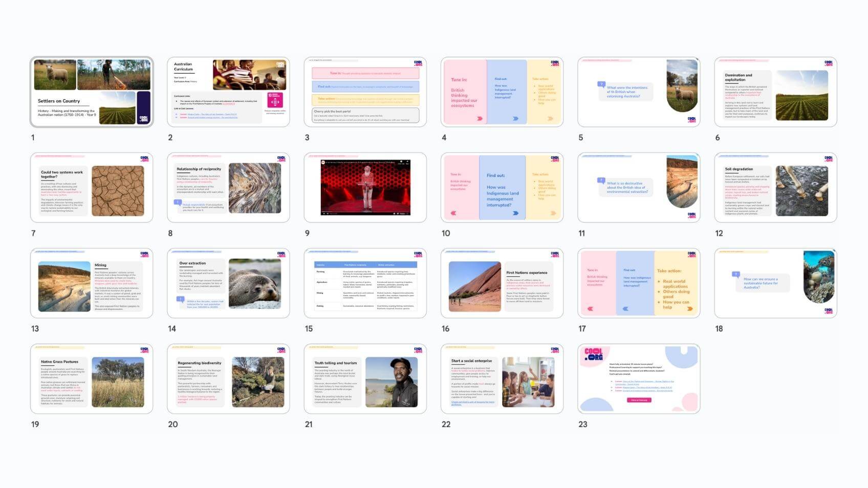The width and height of the screenshot is (868, 488).
Task: Choose the 'Mining' slide thumbnail
Action: [92, 283]
